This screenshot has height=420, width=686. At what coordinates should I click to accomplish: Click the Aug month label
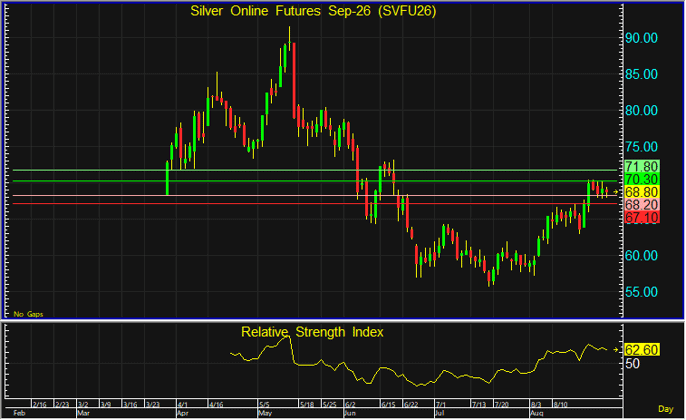pyautogui.click(x=537, y=413)
